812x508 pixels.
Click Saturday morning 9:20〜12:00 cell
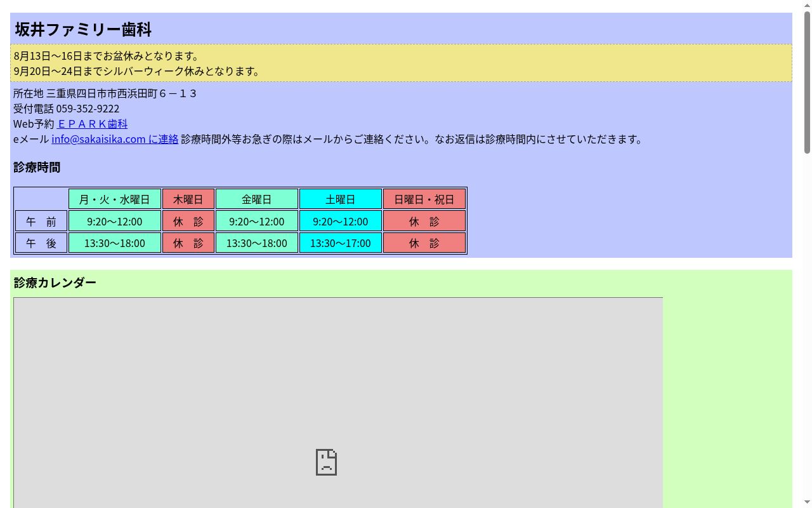[x=341, y=221]
